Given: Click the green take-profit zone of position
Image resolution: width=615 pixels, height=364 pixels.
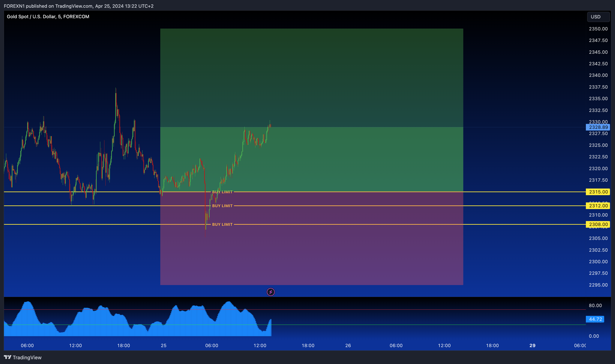Looking at the screenshot, I should pos(311,110).
